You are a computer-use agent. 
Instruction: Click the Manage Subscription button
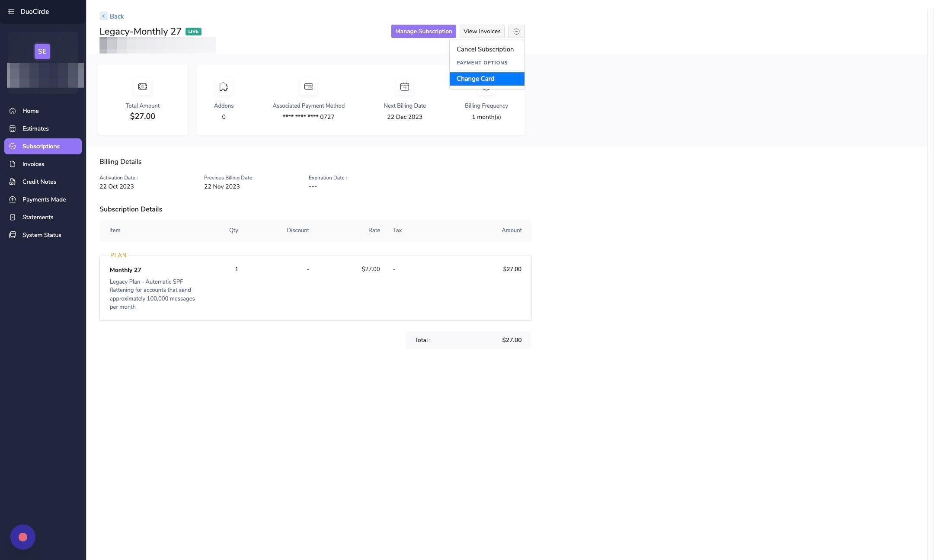tap(423, 31)
